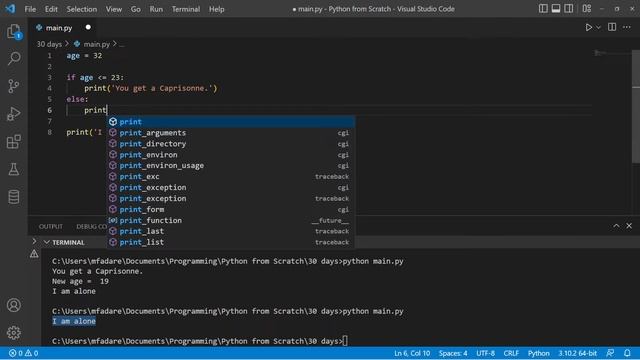Open the Search view icon
Viewport: 640px width, 360px height.
click(13, 58)
